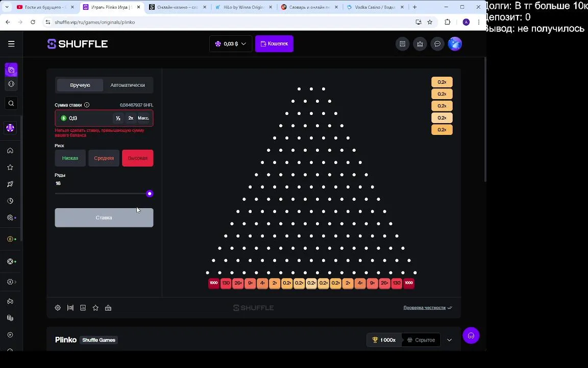Open the user avatar profile menu
The width and height of the screenshot is (588, 368).
pos(455,44)
